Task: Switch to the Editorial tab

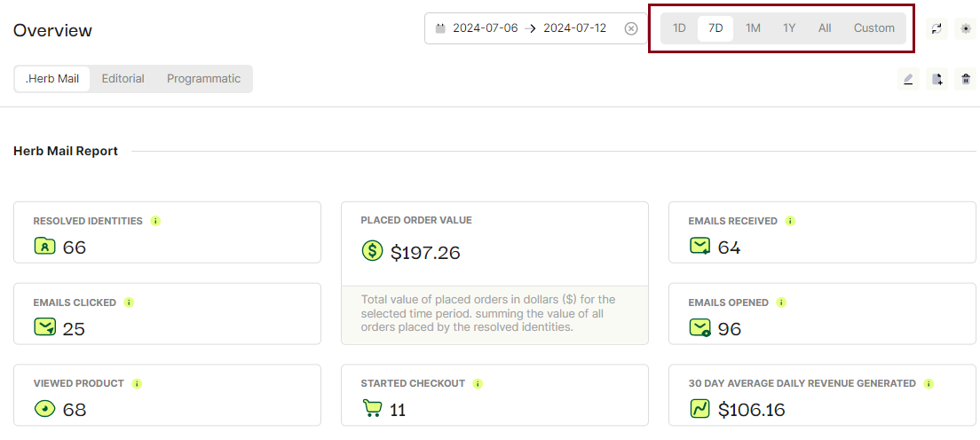Action: click(123, 79)
